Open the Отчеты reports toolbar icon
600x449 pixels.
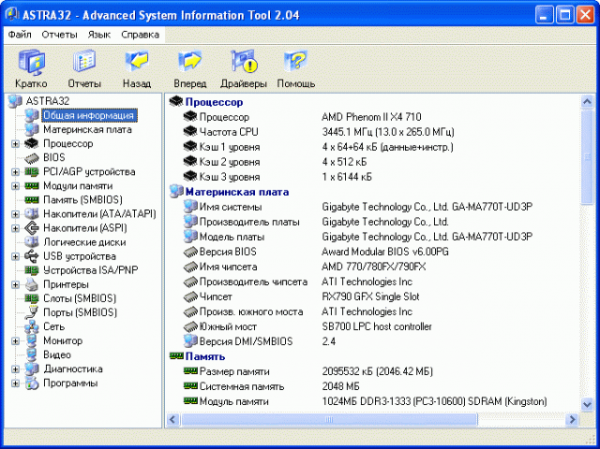(84, 60)
